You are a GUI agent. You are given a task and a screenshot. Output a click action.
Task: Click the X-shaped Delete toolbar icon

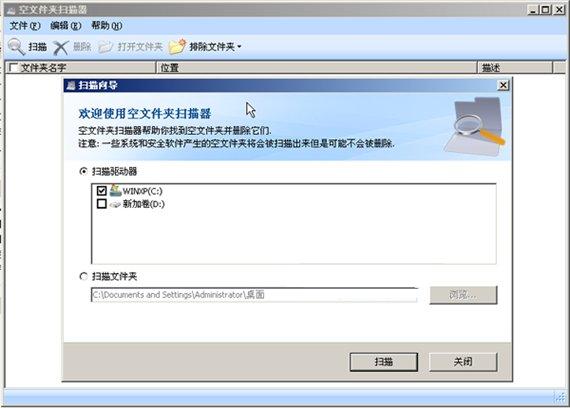tap(61, 47)
